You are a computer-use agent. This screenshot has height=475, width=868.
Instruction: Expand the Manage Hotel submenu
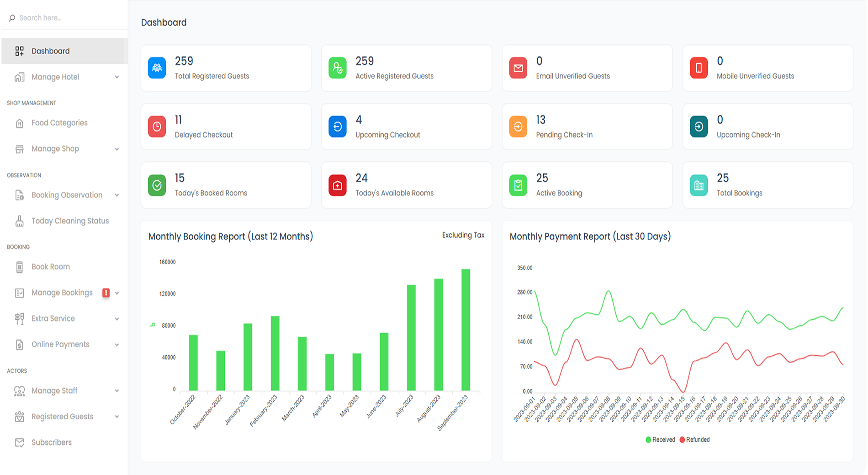(x=117, y=77)
